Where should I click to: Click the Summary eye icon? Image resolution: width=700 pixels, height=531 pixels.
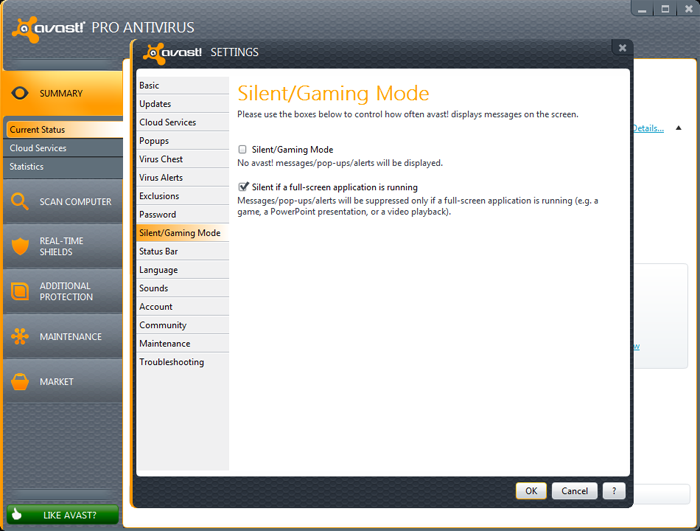(20, 93)
